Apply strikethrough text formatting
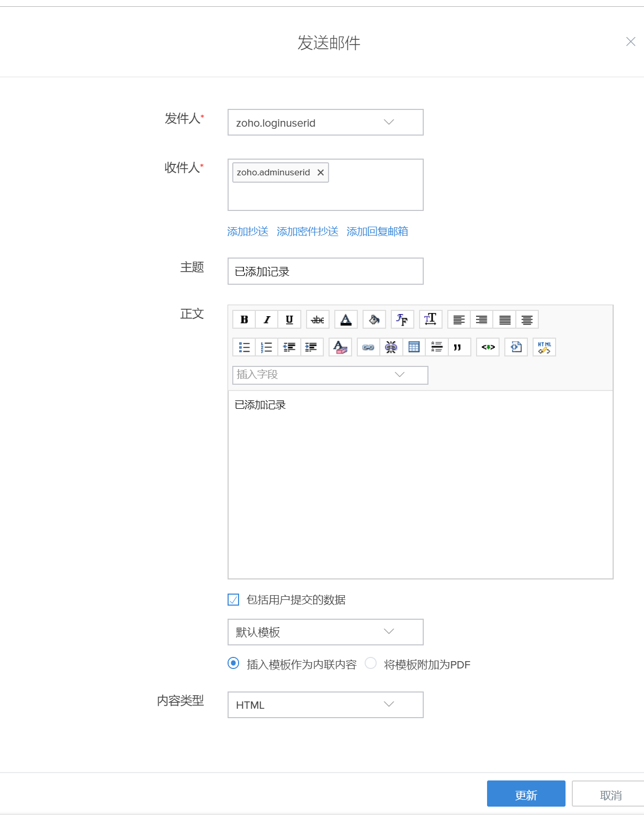 click(318, 319)
